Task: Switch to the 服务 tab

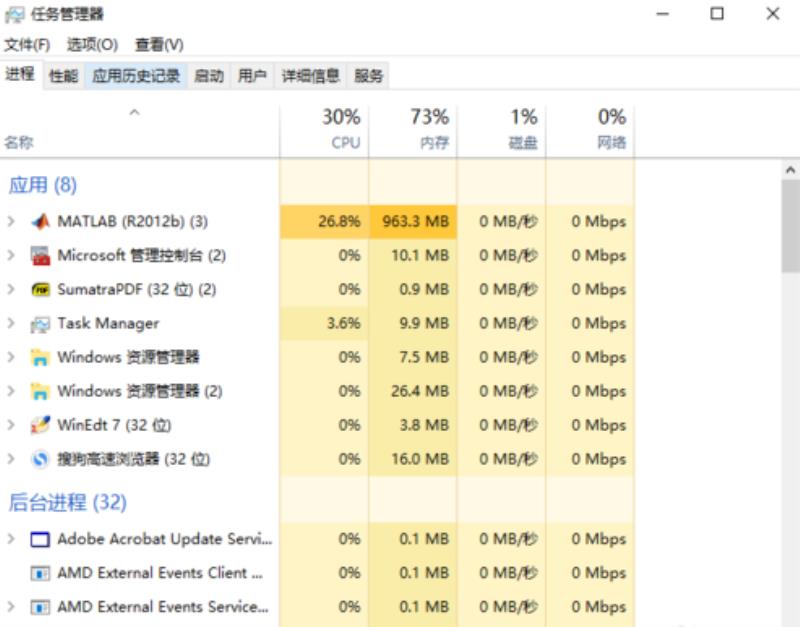Action: tap(368, 76)
